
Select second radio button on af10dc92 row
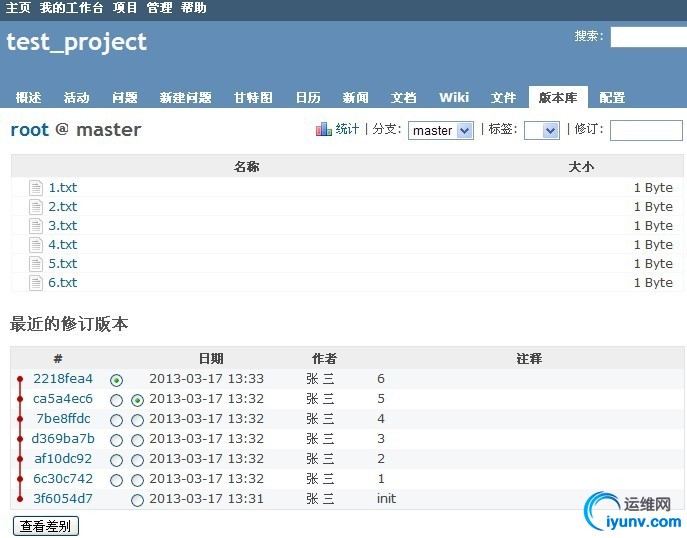(x=138, y=460)
